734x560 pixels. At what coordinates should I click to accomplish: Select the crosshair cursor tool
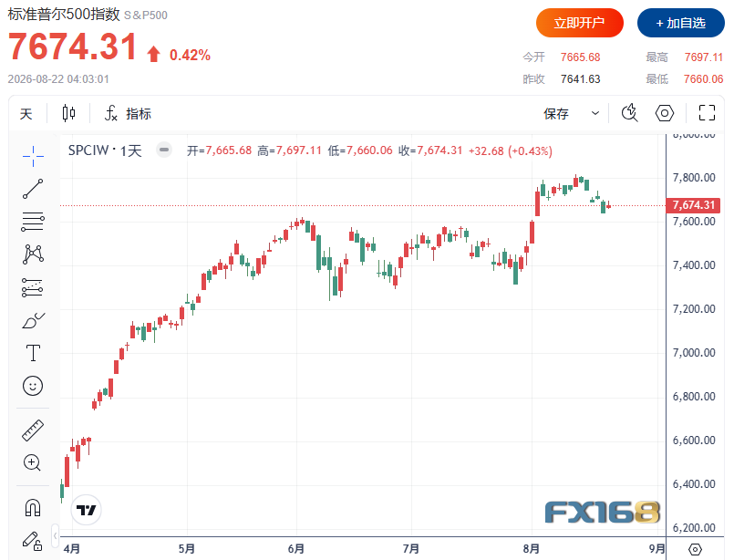[33, 156]
